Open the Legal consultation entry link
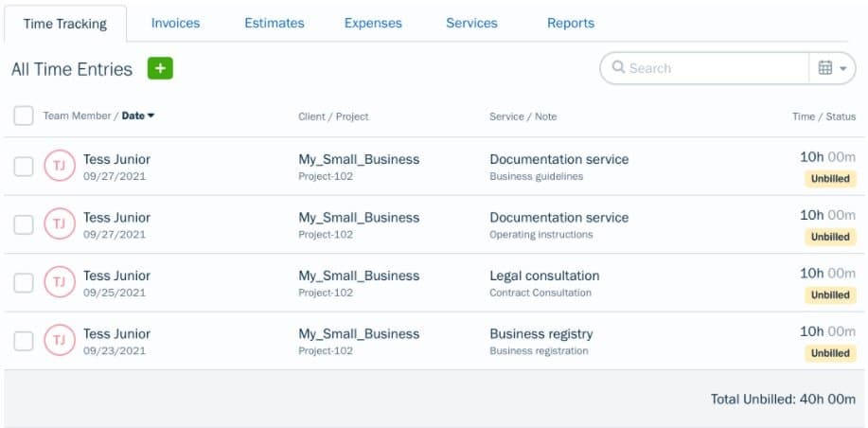Viewport: 868px width, 428px height. (544, 276)
